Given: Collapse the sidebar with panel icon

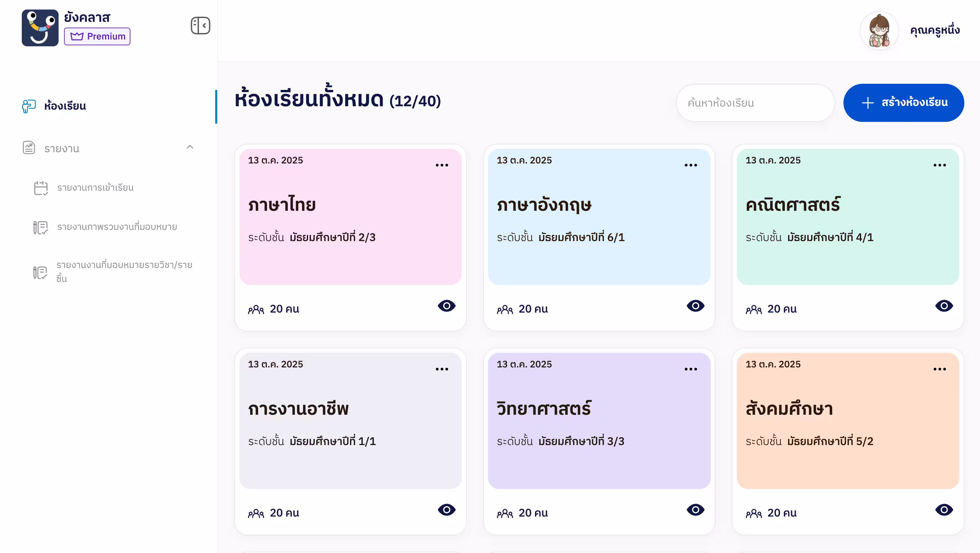Looking at the screenshot, I should [x=200, y=26].
